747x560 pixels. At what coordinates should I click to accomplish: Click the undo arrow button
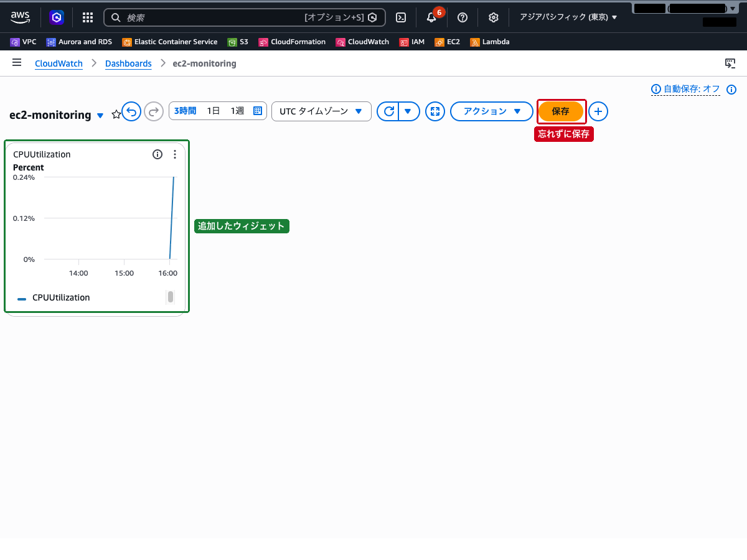tap(131, 111)
